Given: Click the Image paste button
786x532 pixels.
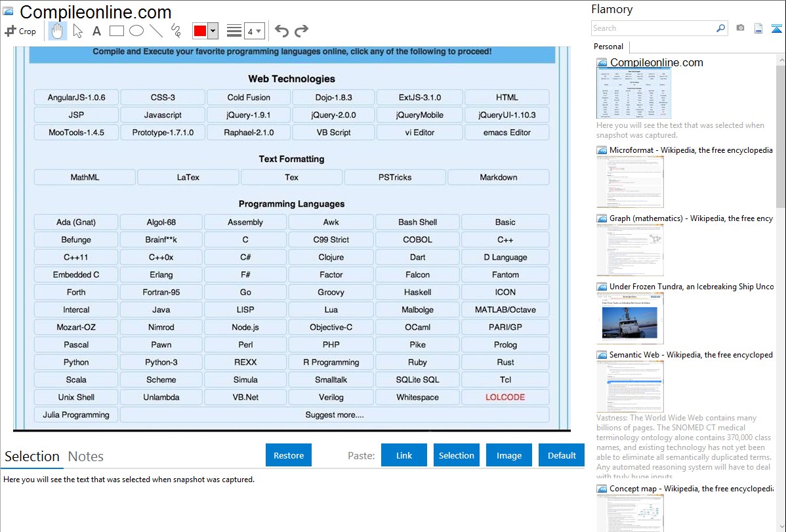Looking at the screenshot, I should 508,455.
